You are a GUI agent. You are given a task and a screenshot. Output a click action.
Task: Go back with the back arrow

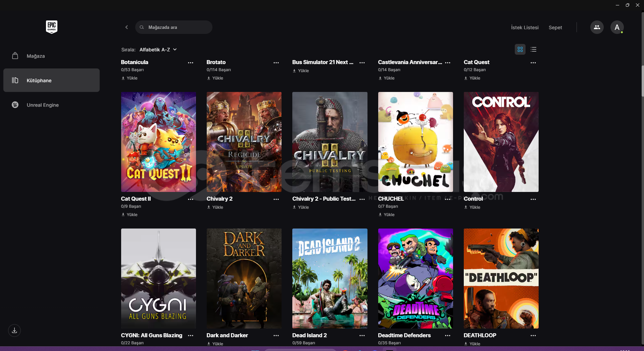point(127,27)
